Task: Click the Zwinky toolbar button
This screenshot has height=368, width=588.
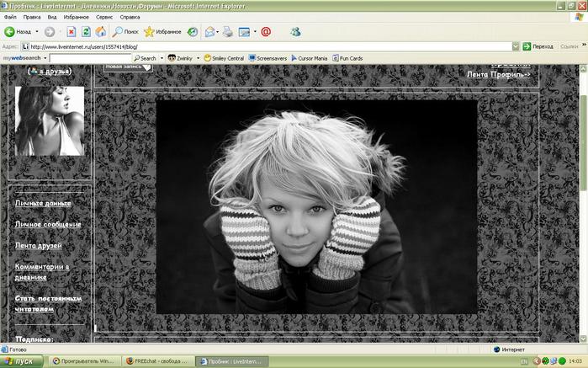Action: coord(180,58)
